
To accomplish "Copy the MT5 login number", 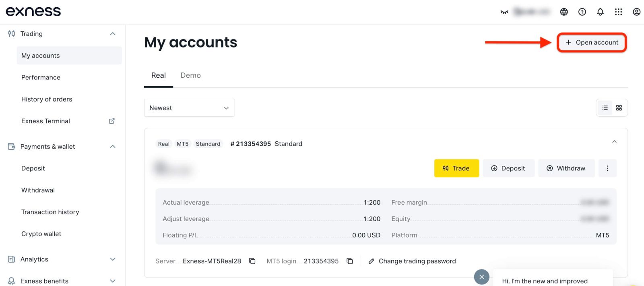I will pos(350,261).
